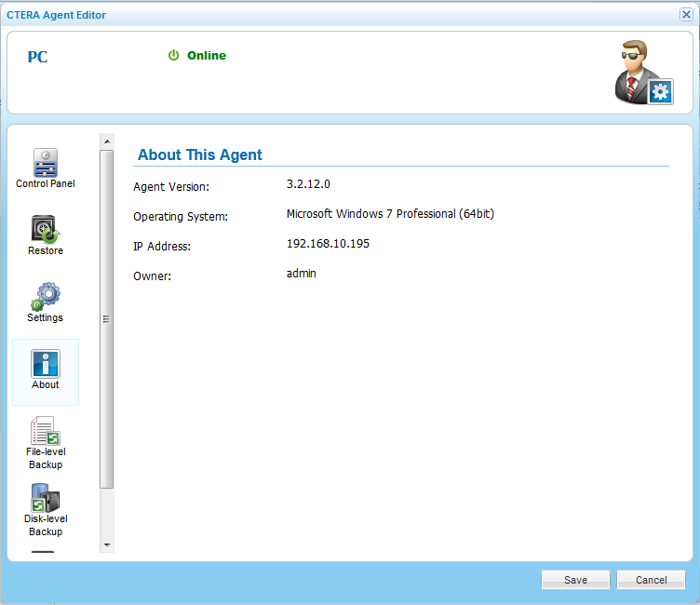Click Microsoft Windows 7 Professional (64bit) text
Screen dimensions: 700x605
(390, 214)
